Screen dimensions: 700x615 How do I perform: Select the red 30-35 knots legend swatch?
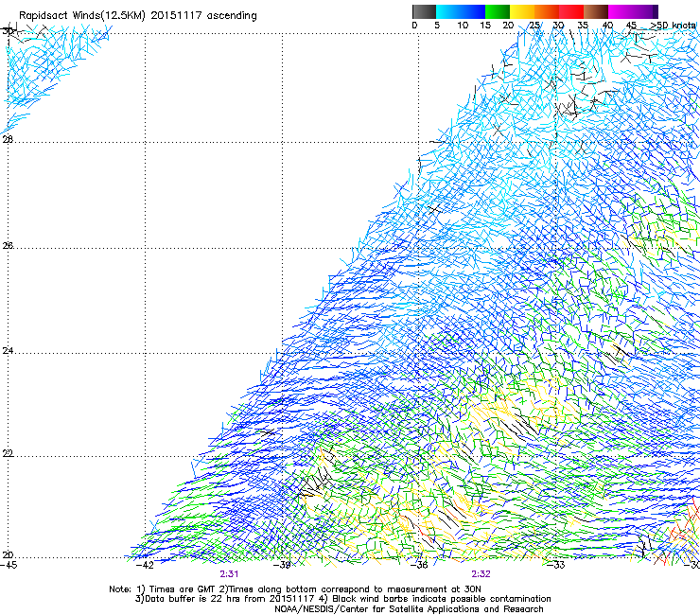pos(571,11)
